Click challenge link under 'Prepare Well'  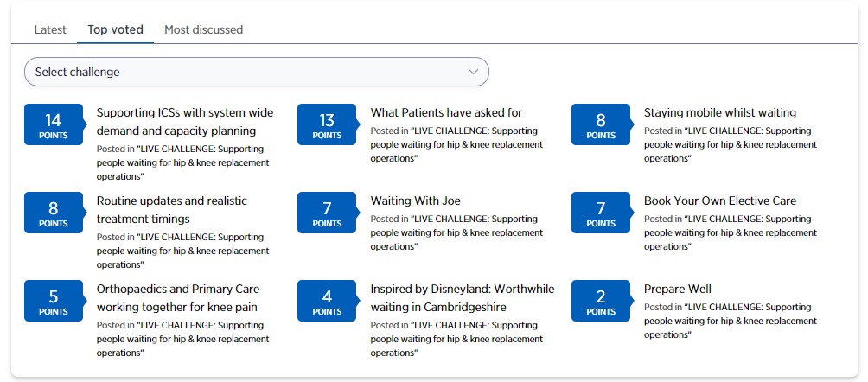[x=731, y=322]
